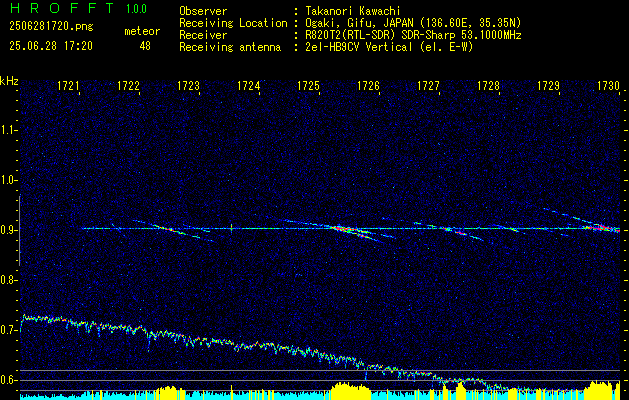Click the HROFFT title text
629x400 pixels.
tap(62, 8)
